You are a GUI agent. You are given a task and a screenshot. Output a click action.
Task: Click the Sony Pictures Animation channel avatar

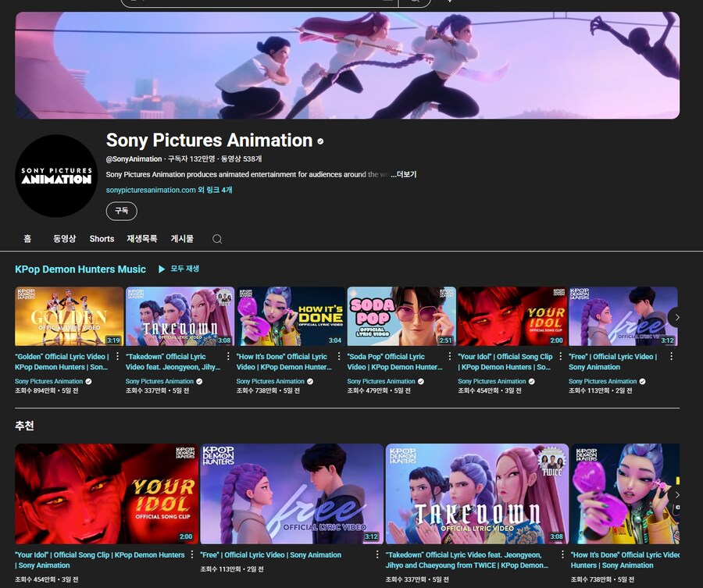click(56, 176)
